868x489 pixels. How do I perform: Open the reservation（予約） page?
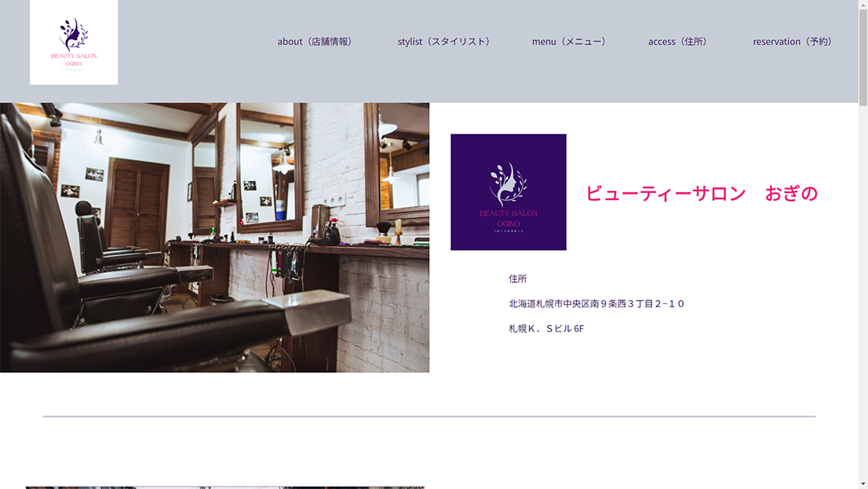(x=793, y=42)
